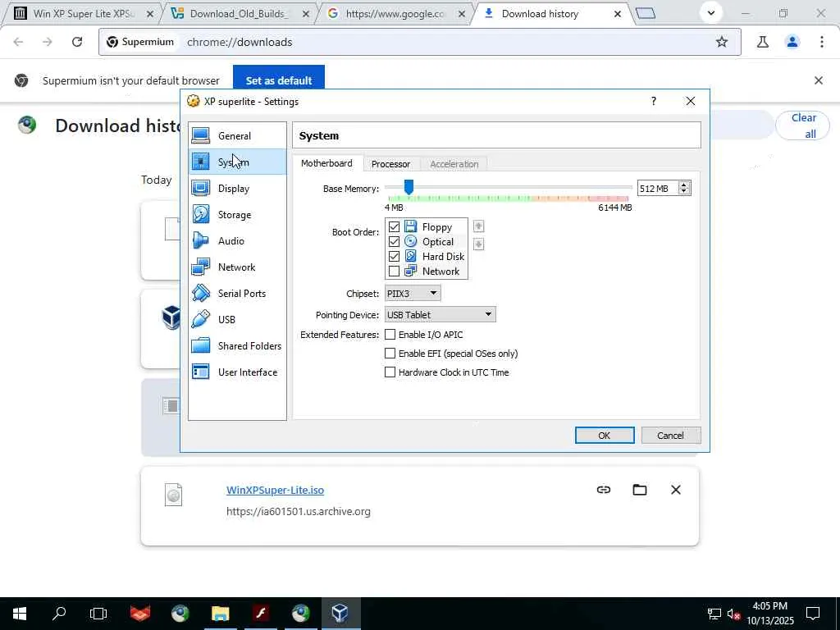
Task: Dismiss the default browser notification bar
Action: click(x=818, y=80)
